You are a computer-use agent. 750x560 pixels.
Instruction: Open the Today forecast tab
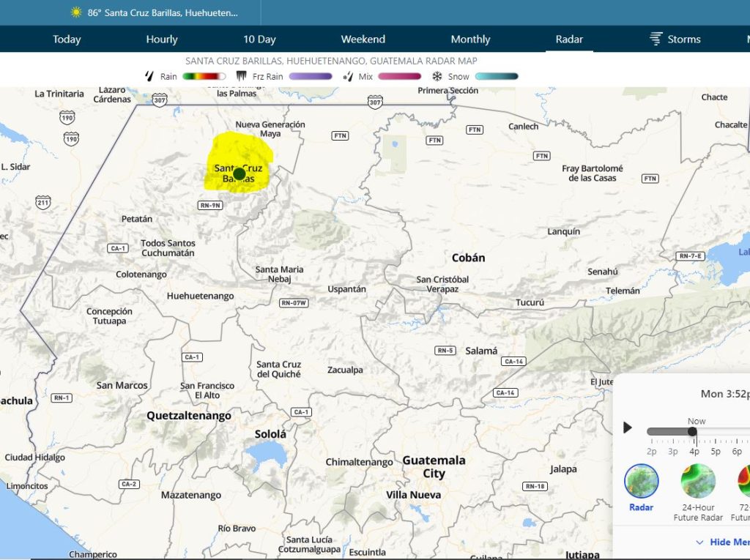click(x=67, y=40)
